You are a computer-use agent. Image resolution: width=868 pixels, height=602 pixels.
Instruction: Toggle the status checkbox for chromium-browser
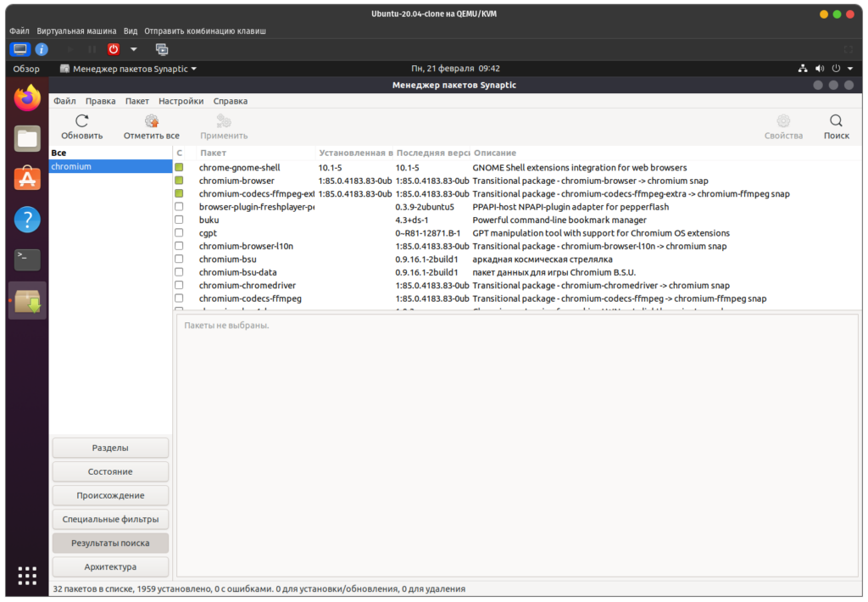179,181
